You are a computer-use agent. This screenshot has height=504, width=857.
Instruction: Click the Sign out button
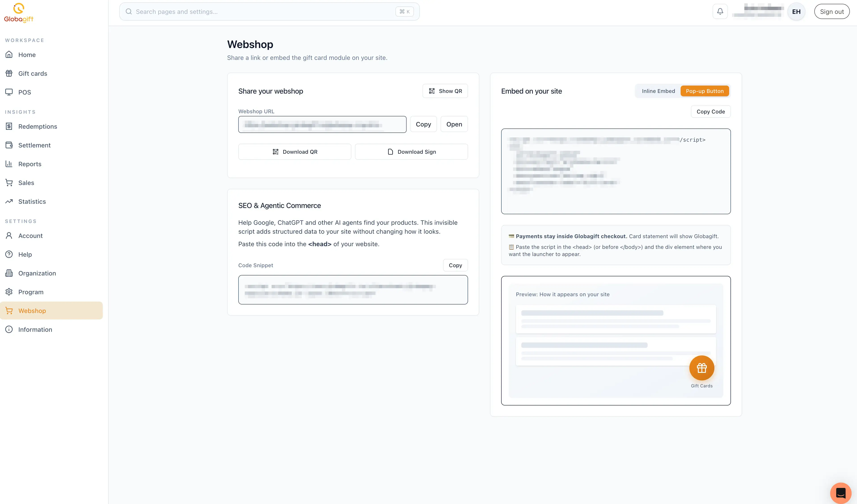pyautogui.click(x=832, y=12)
